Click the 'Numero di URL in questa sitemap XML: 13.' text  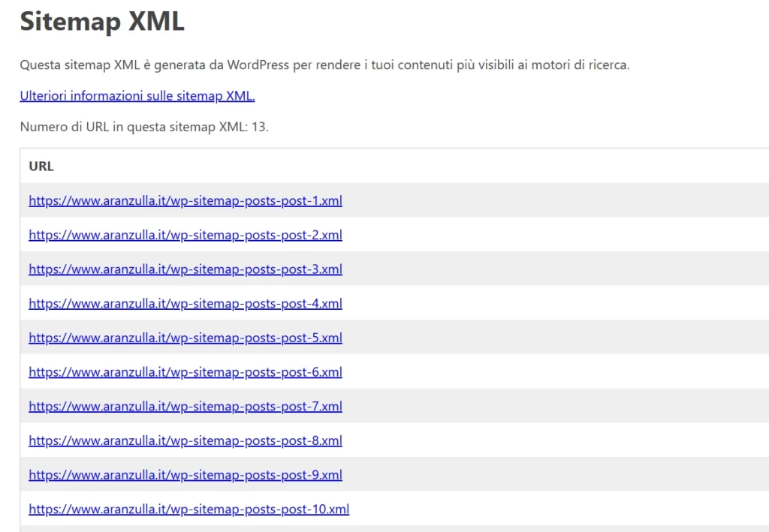pos(144,127)
